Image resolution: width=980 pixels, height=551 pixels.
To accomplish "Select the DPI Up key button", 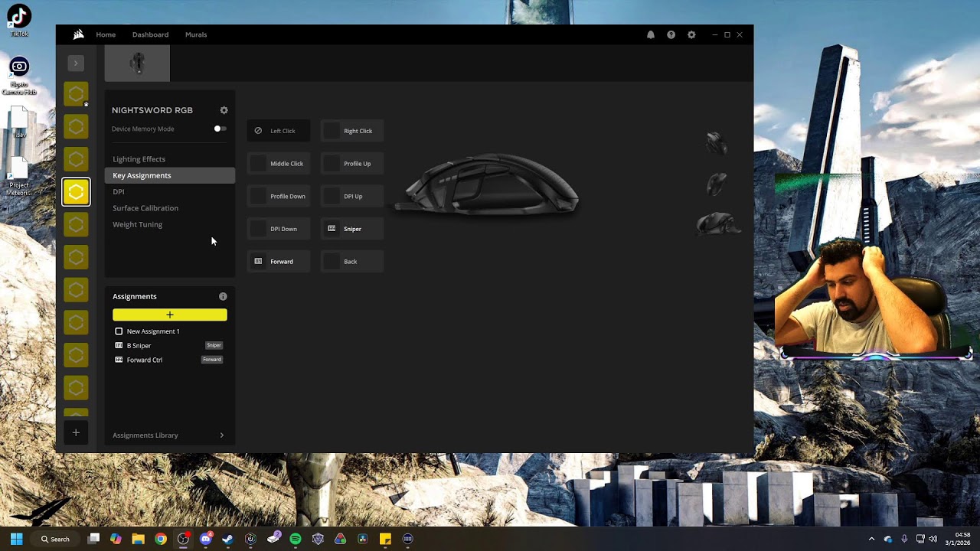I will pos(352,196).
